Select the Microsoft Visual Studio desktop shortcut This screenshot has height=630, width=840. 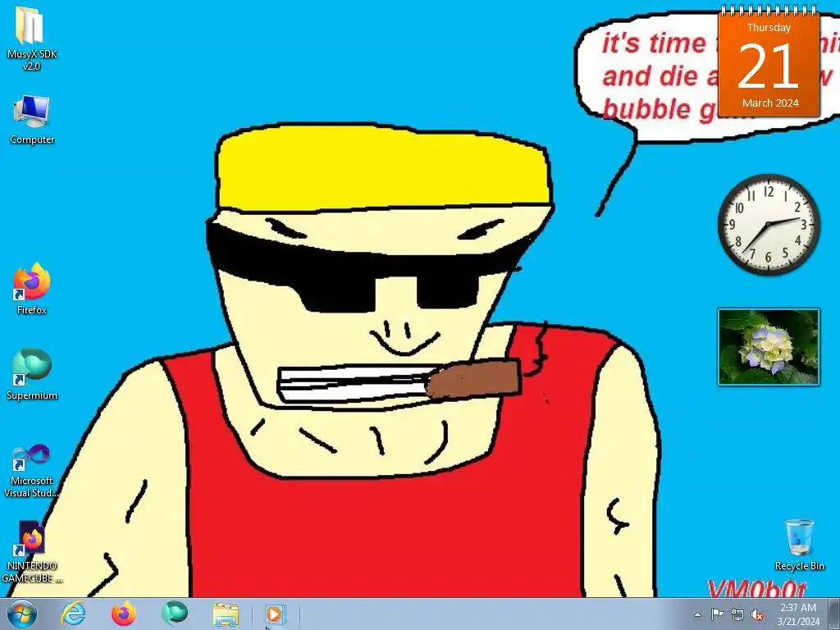tap(32, 472)
